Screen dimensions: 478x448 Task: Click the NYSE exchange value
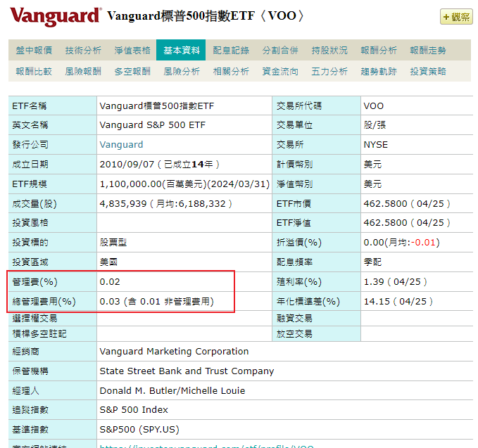376,144
